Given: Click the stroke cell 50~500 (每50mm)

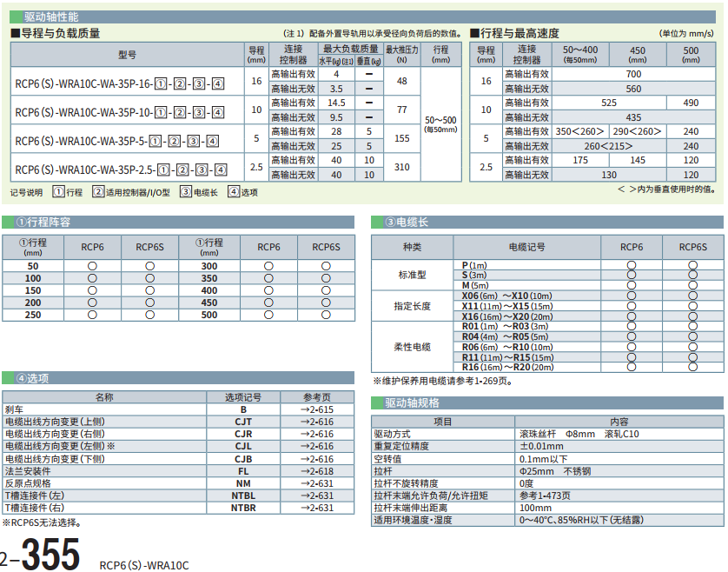Looking at the screenshot, I should (x=440, y=123).
